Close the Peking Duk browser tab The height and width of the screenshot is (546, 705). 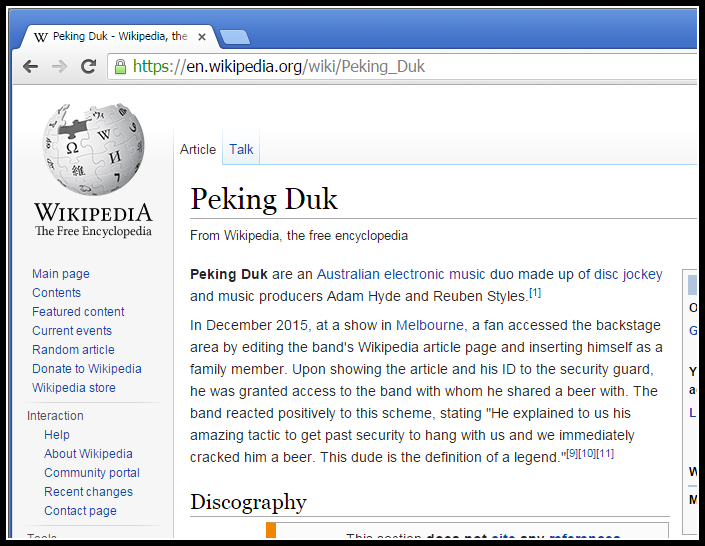pyautogui.click(x=202, y=37)
